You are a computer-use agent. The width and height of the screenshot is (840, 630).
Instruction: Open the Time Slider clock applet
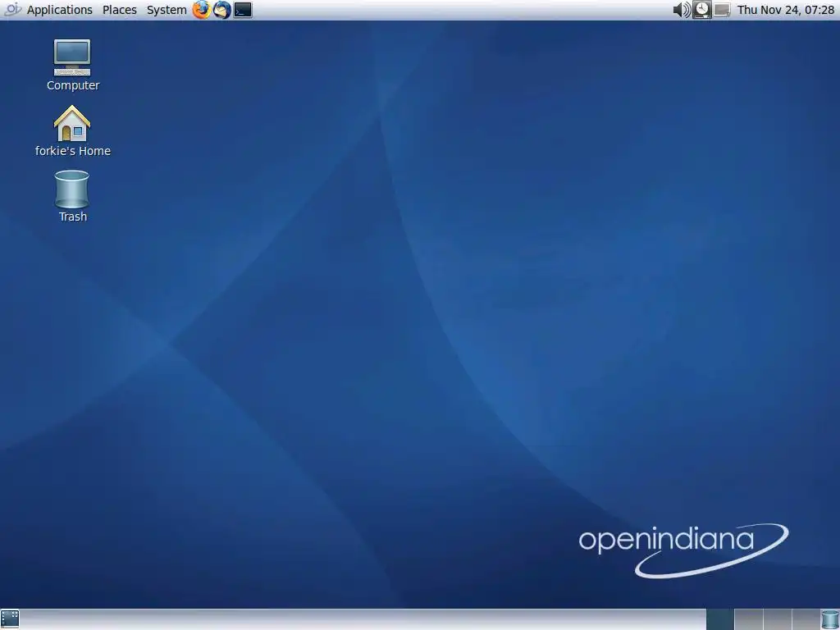[702, 10]
